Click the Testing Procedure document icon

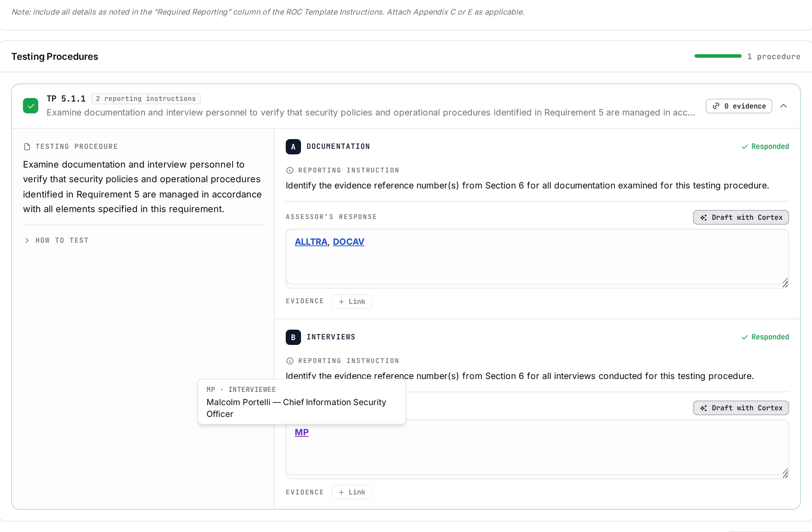pyautogui.click(x=27, y=147)
